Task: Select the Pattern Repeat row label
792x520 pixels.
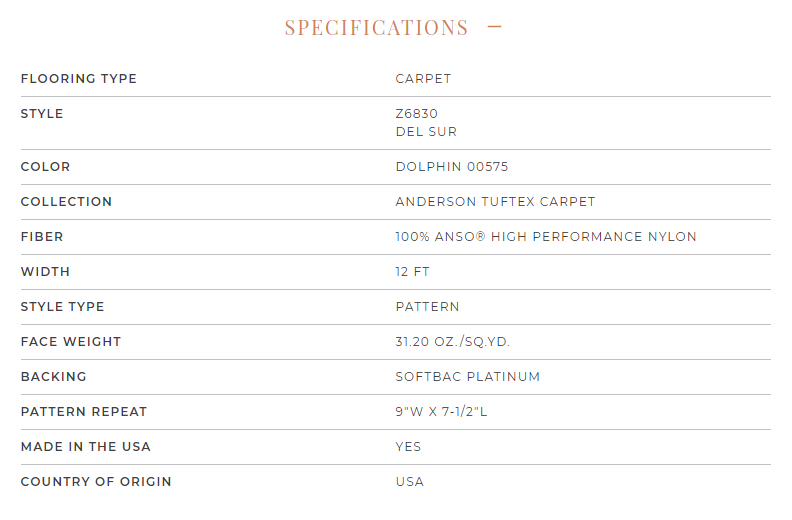Action: (84, 412)
